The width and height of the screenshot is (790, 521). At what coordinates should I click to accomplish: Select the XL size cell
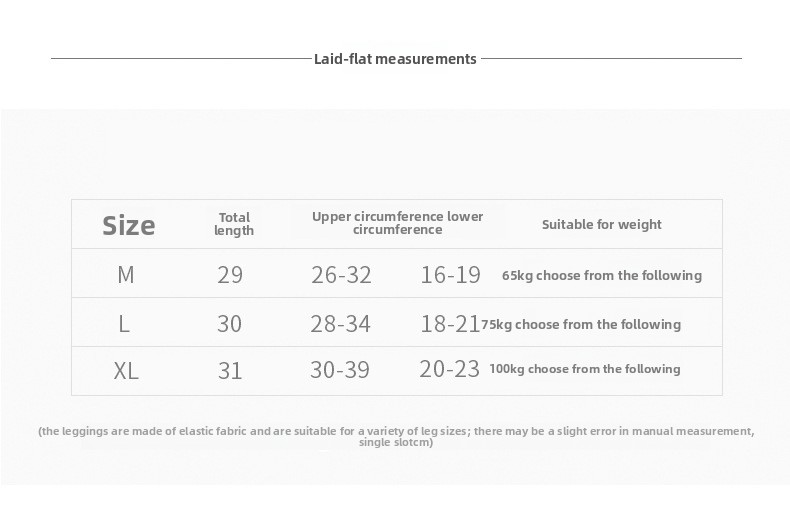pos(126,371)
